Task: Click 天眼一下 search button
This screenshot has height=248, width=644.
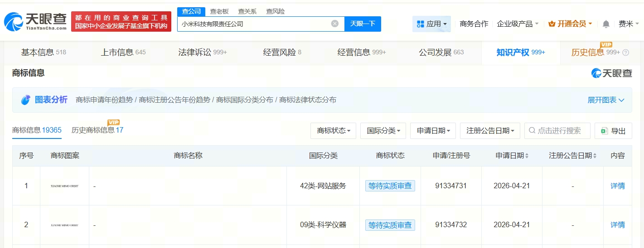Action: (x=363, y=24)
